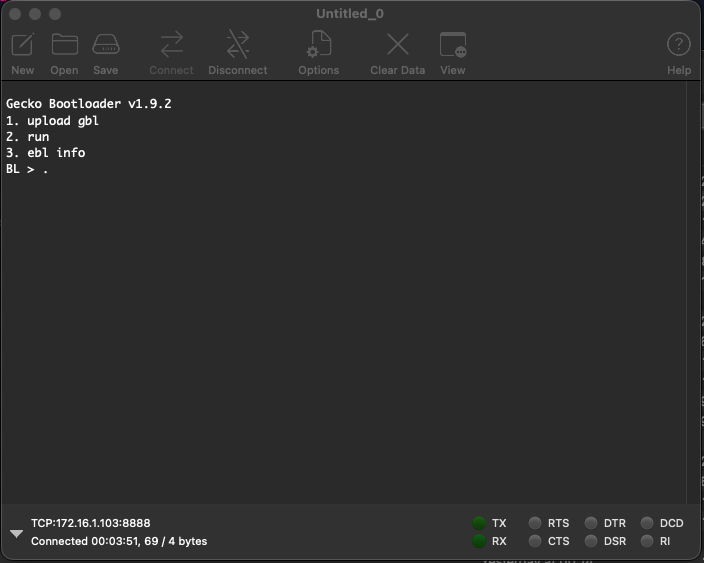The image size is (704, 563).
Task: Zoom the Untitled_0 window
Action: 55,14
